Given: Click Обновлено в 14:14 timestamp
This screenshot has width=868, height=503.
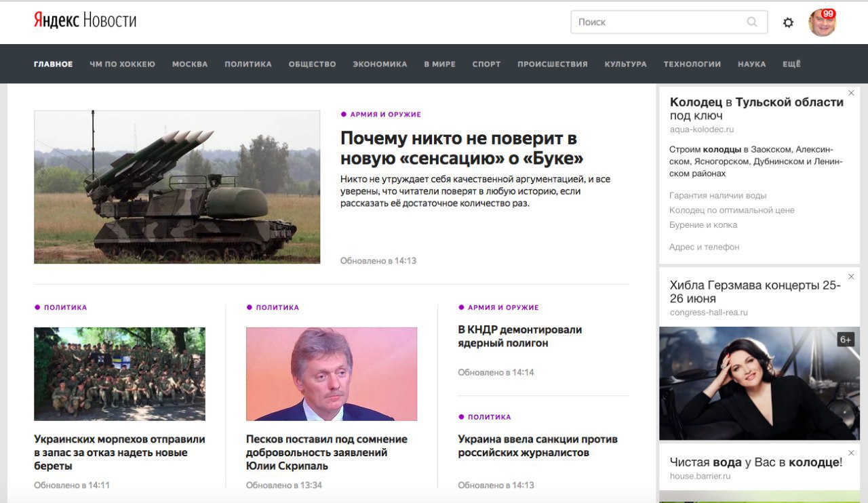Looking at the screenshot, I should (496, 373).
